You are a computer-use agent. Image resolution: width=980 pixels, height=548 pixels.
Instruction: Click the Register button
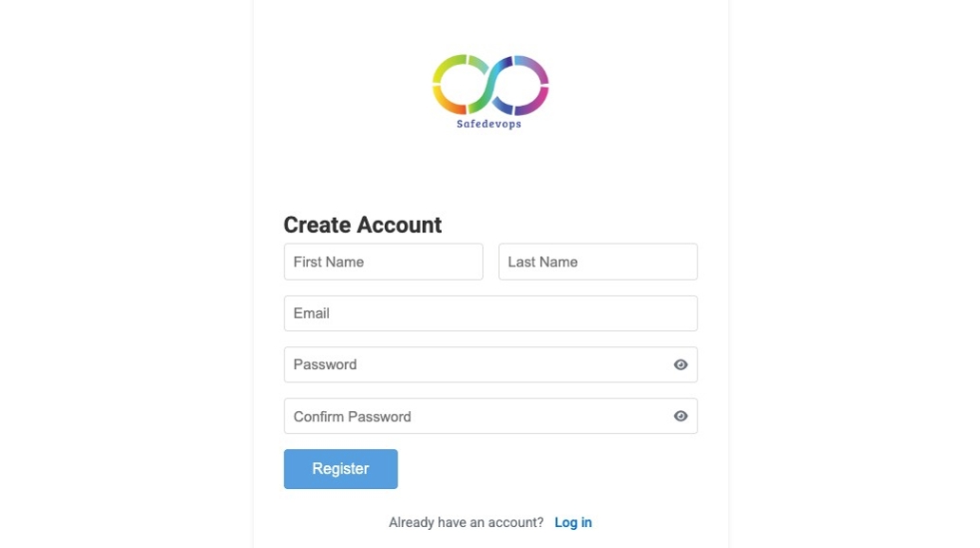click(340, 468)
